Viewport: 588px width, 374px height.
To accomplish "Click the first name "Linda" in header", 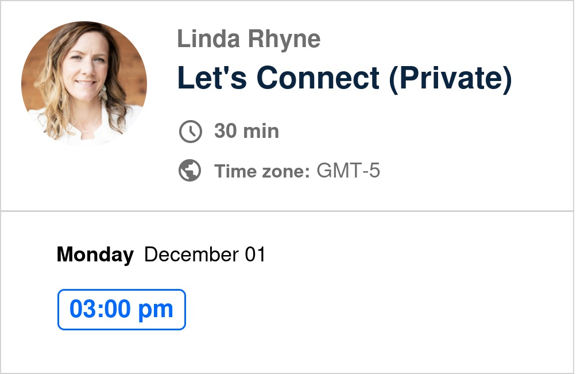I will pos(211,40).
